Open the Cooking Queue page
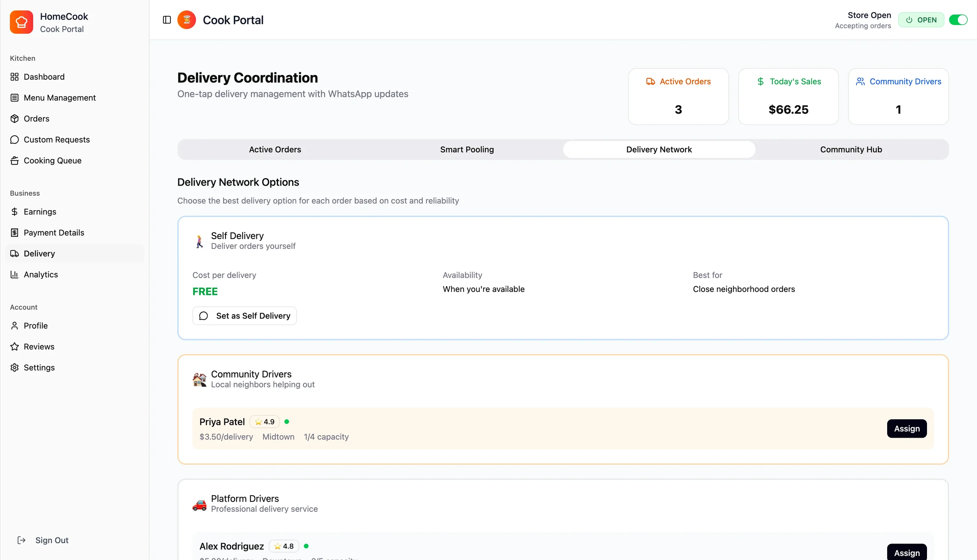 coord(52,161)
